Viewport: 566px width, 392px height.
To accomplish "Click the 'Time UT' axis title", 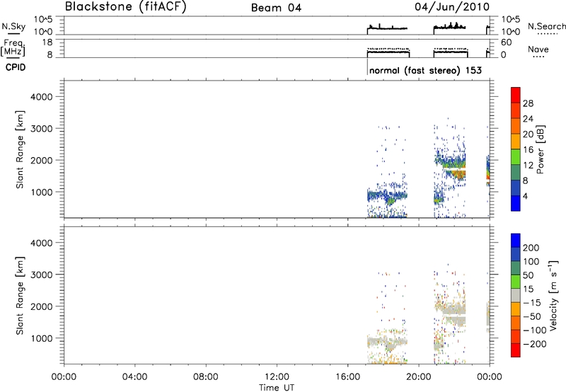I will (x=277, y=388).
